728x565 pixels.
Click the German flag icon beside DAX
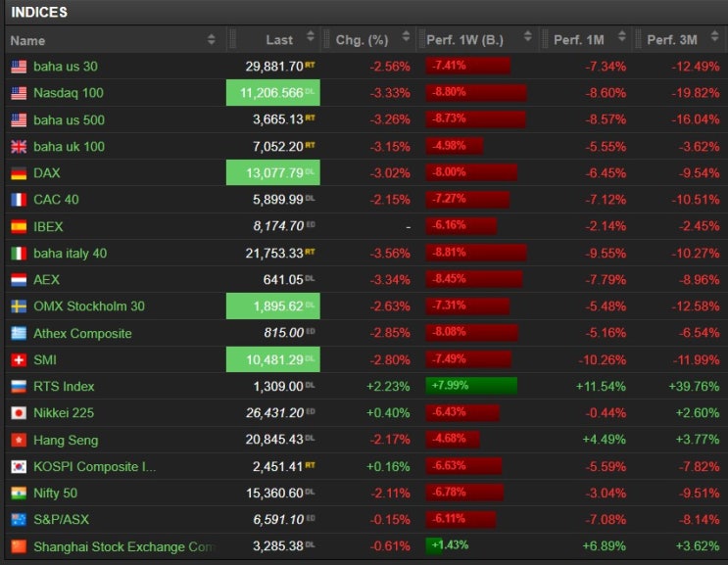tap(19, 173)
